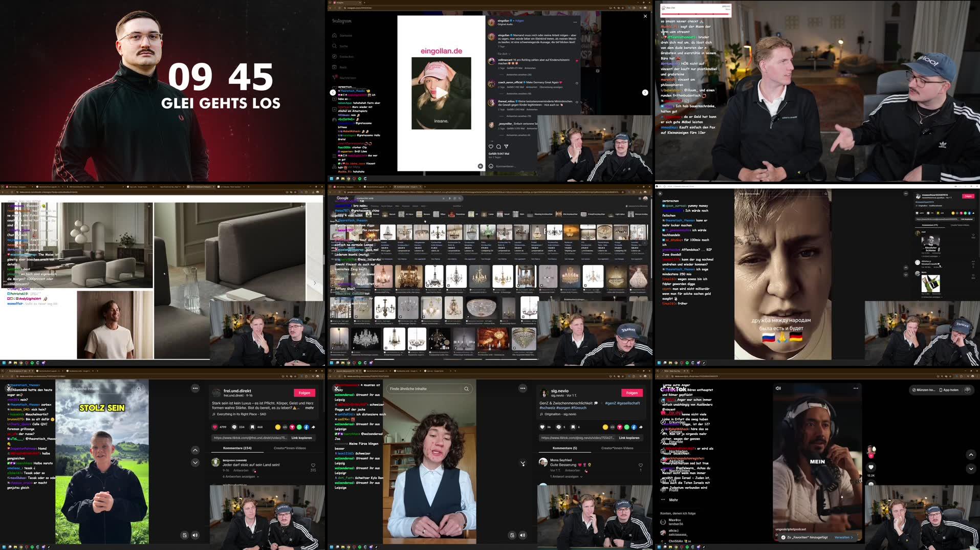
Task: Open the 'Kommentare (5)' tab
Action: (565, 448)
